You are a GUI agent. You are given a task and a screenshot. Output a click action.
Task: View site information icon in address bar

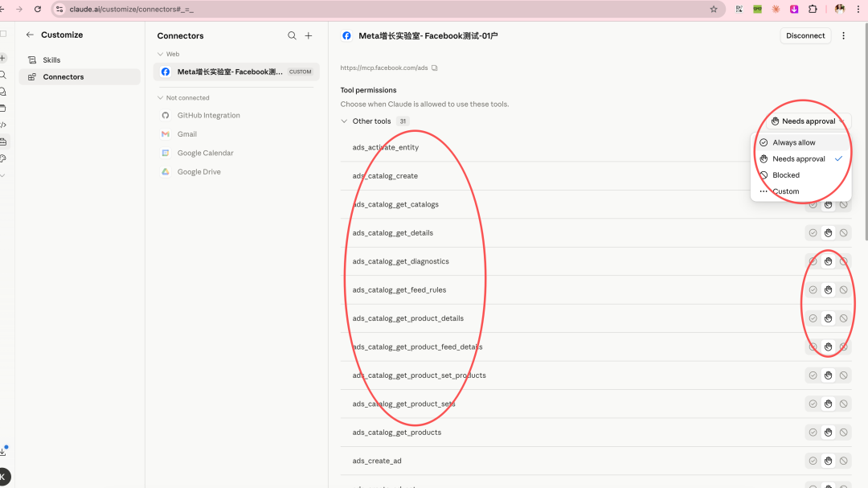(x=59, y=9)
